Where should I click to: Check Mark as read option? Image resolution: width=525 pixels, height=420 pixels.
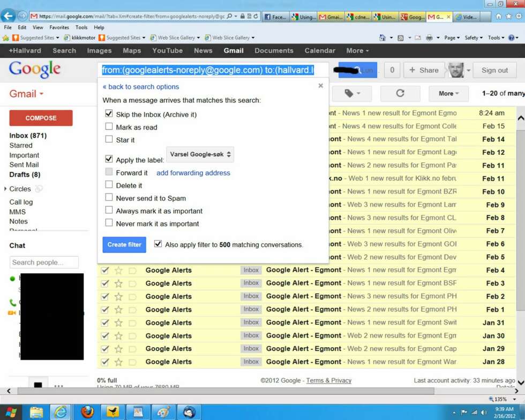[109, 126]
